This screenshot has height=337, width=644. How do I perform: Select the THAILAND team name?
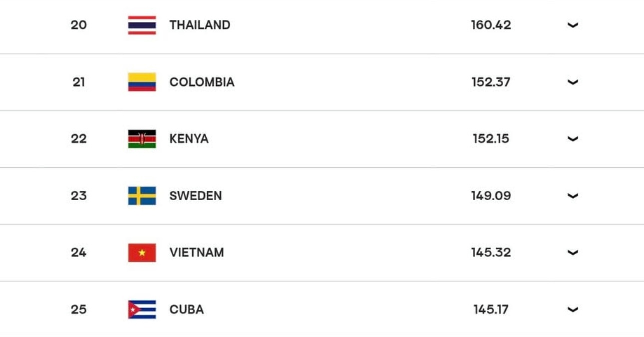coord(200,25)
